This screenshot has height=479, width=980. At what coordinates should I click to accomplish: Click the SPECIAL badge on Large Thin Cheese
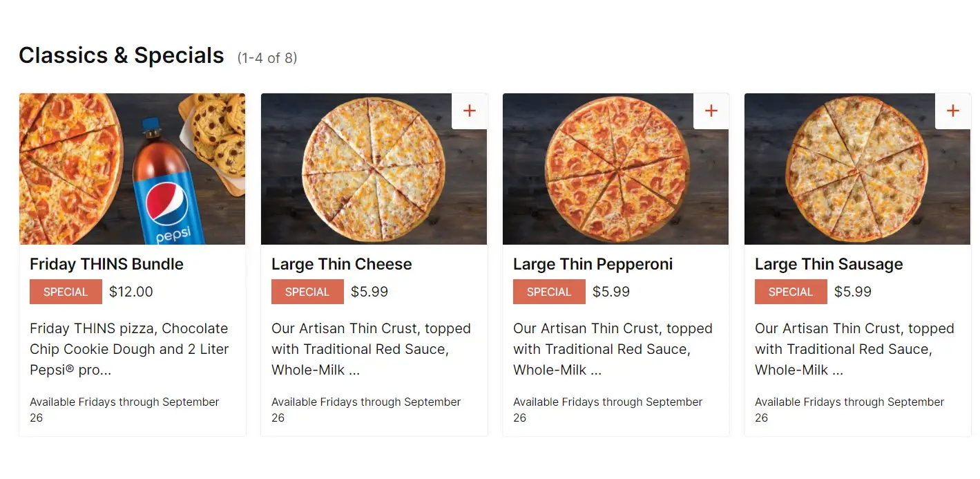tap(307, 291)
